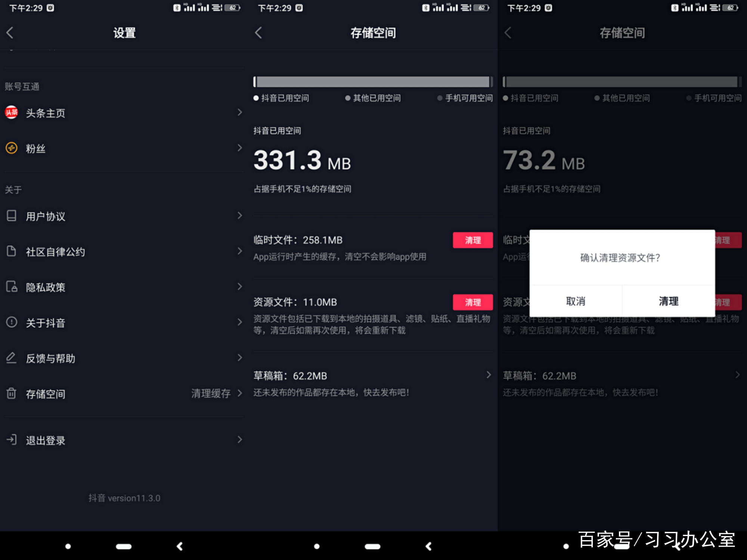Select the 反馈与帮助 pencil icon
The image size is (747, 560).
click(11, 358)
